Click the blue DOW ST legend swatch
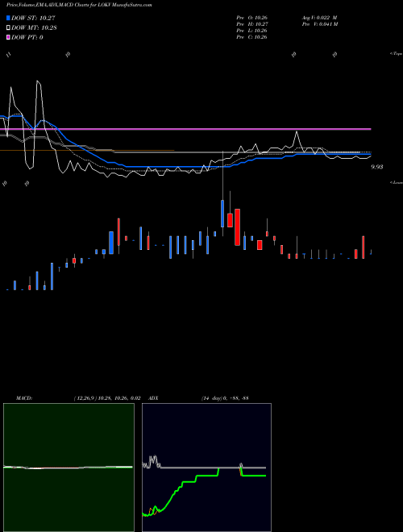The image size is (403, 532). coord(8,18)
